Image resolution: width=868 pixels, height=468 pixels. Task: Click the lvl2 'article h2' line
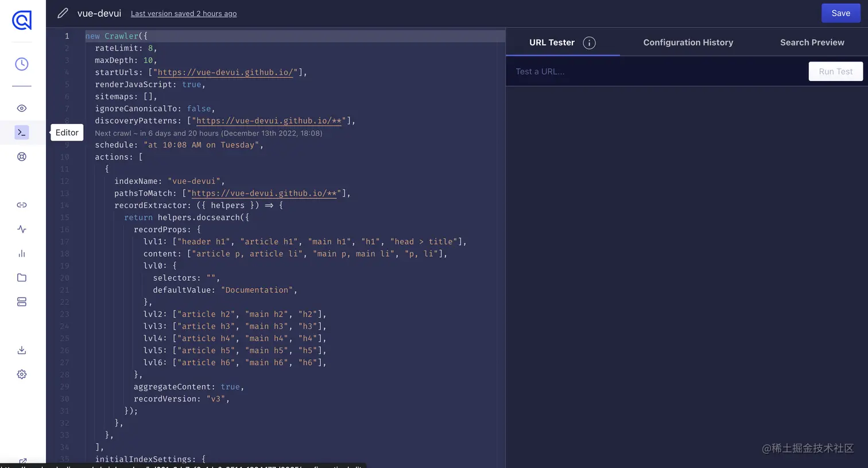[235, 314]
